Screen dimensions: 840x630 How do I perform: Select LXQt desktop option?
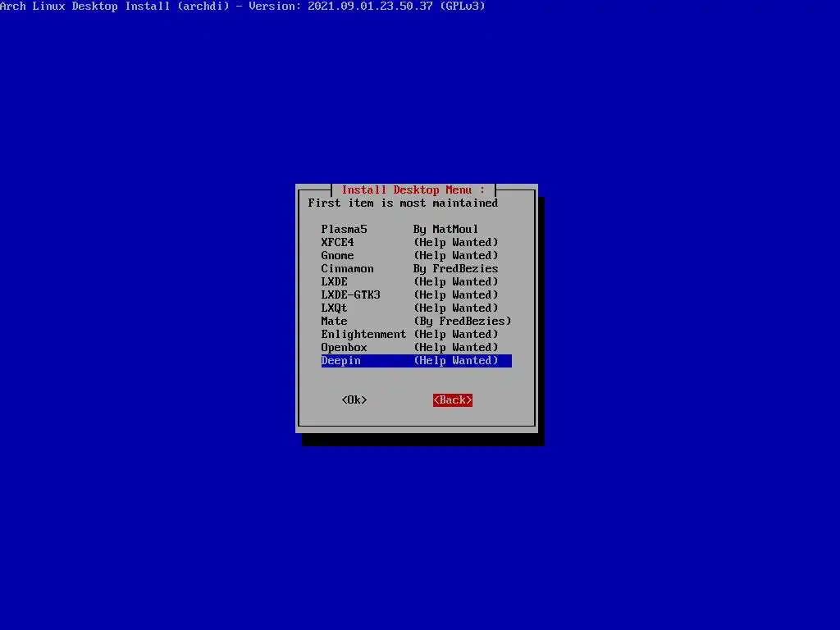pos(416,308)
